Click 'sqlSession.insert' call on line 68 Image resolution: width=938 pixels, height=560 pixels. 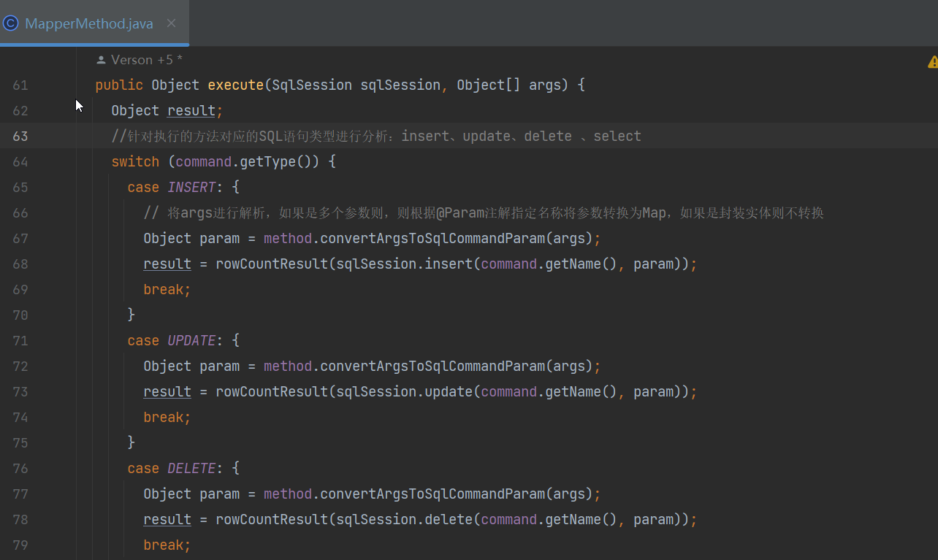tap(404, 264)
